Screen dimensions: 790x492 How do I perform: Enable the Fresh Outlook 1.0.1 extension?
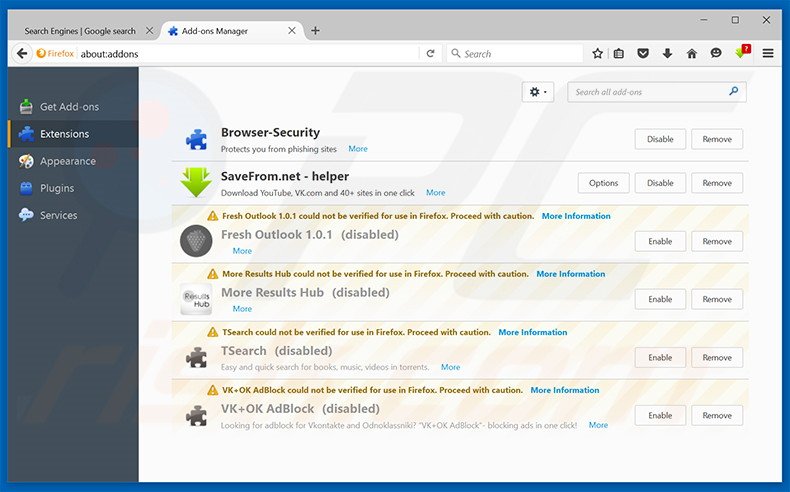tap(660, 241)
